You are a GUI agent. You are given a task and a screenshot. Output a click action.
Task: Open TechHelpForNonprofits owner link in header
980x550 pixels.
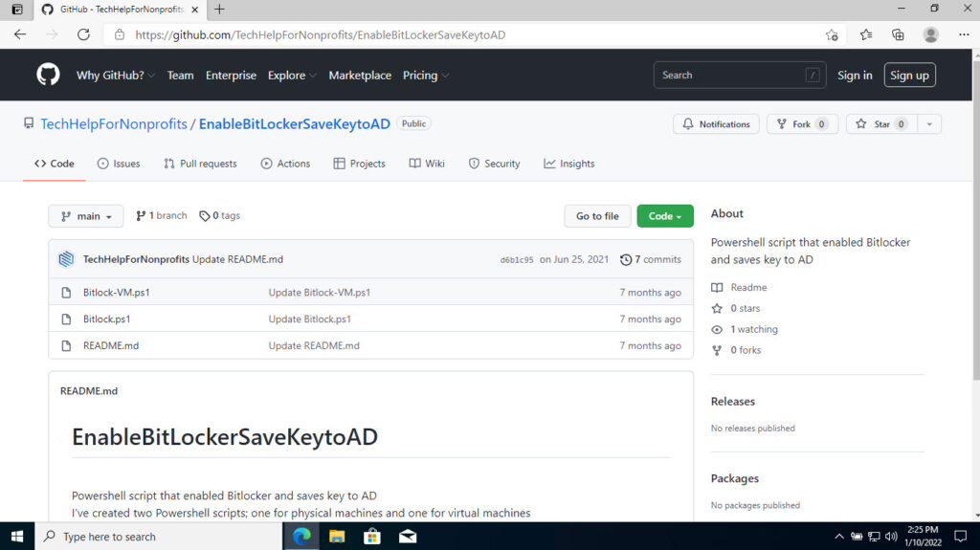(114, 123)
